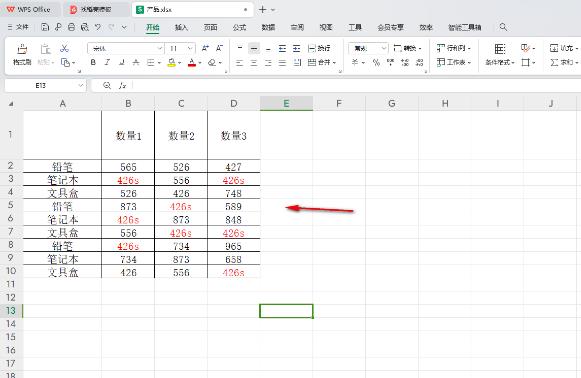Image resolution: width=581 pixels, height=378 pixels.
Task: Click the zoom magnifier icon in formula bar
Action: tap(107, 86)
